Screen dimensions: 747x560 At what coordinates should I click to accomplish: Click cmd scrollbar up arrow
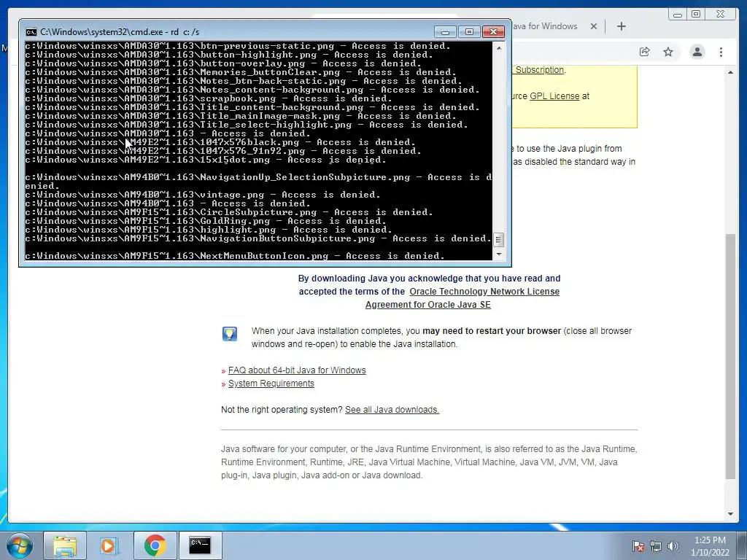(499, 47)
